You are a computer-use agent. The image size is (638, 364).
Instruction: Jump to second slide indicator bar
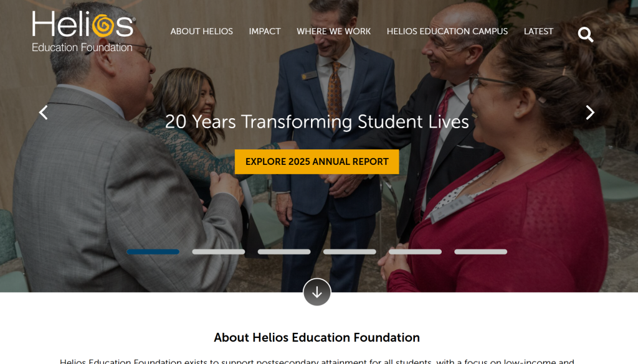[x=219, y=252]
